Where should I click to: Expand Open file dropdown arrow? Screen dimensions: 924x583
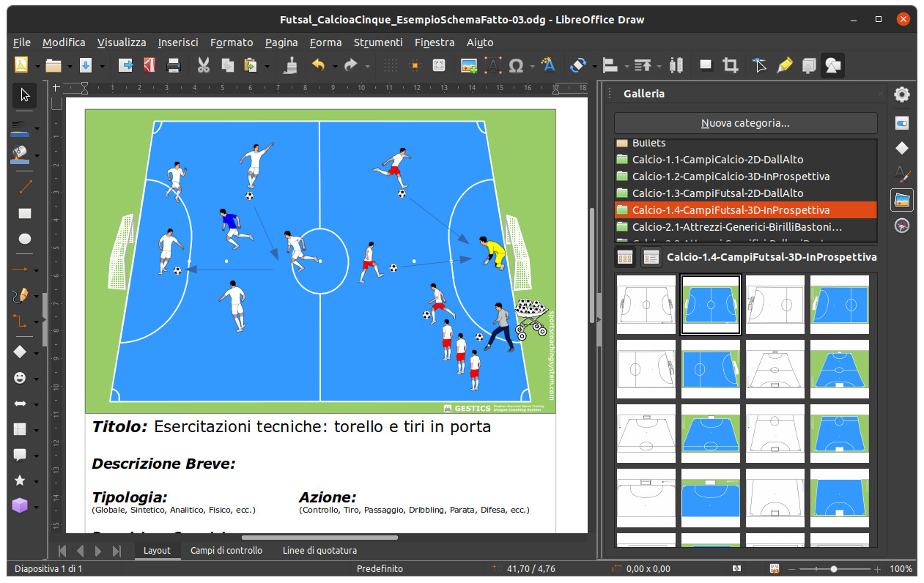coord(70,66)
